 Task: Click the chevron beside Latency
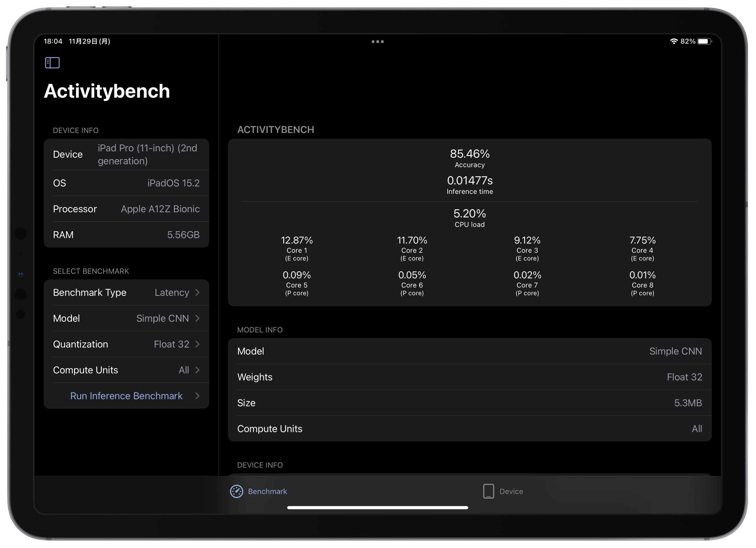197,292
